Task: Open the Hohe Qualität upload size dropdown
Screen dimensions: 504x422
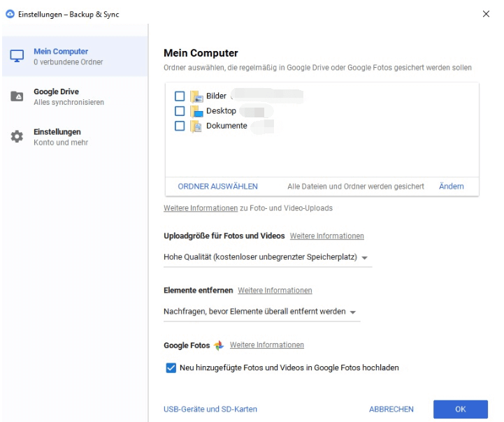Action: [268, 257]
